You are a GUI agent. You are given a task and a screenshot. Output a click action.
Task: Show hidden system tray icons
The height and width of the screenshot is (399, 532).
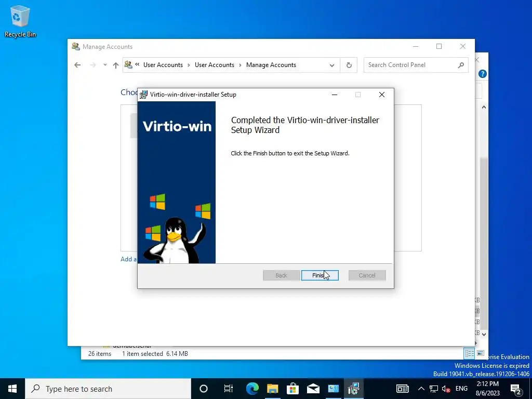coord(421,389)
